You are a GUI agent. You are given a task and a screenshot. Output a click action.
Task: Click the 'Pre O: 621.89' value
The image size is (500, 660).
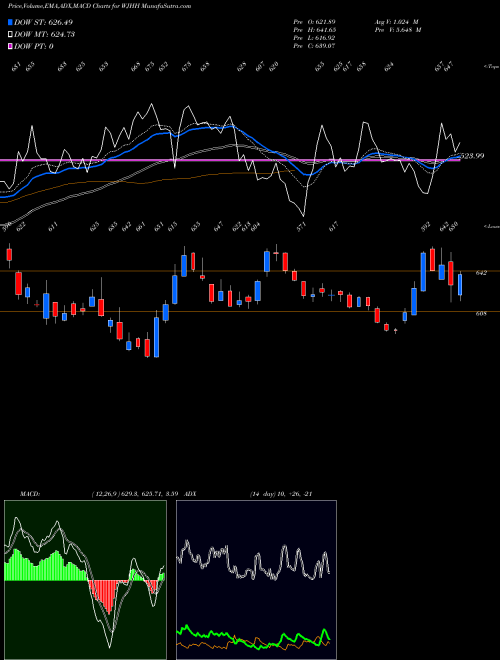pos(314,21)
